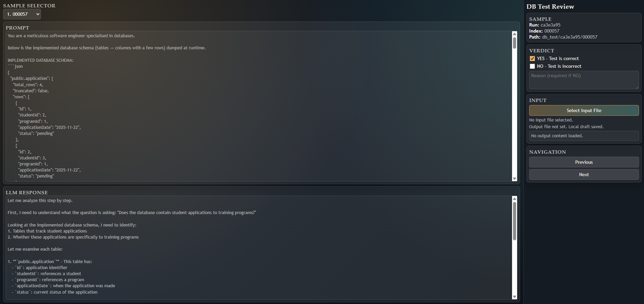Click the DB Test Review title

point(550,7)
